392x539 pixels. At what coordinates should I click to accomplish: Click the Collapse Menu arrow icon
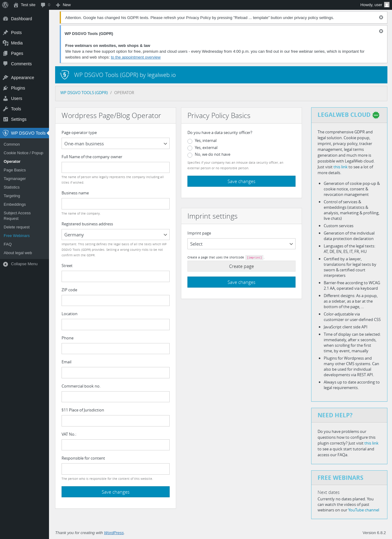click(6, 264)
